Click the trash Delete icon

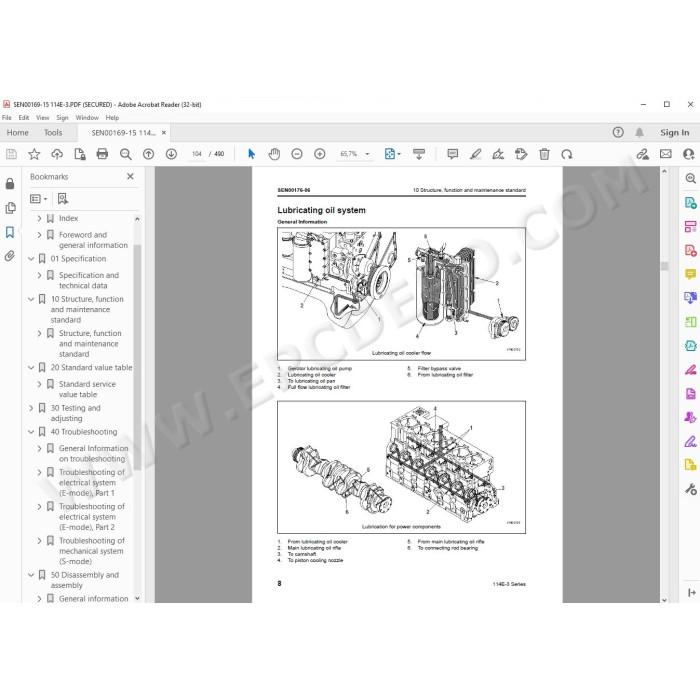(544, 154)
